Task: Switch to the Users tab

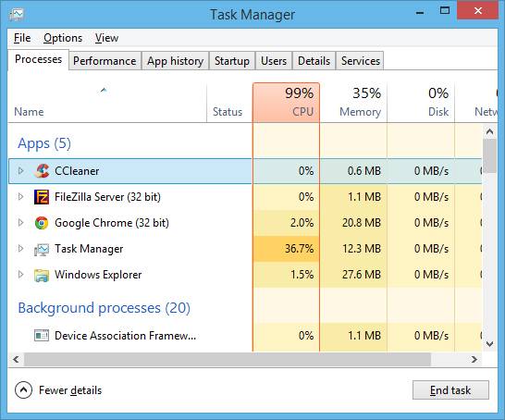Action: 274,61
